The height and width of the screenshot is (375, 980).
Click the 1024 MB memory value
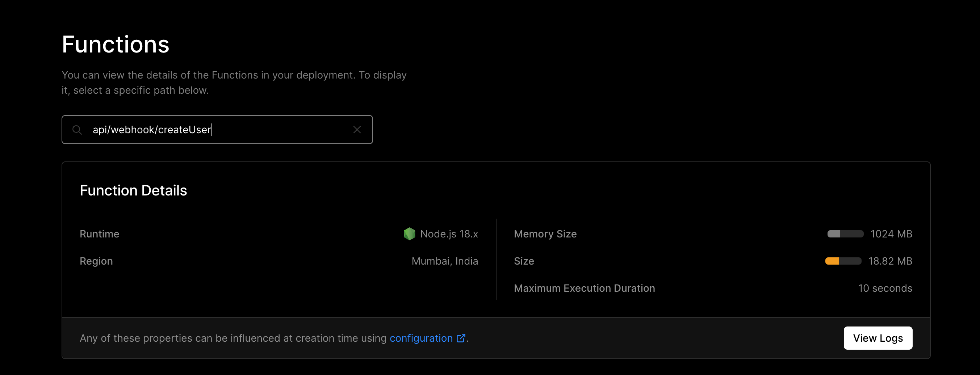(x=891, y=234)
